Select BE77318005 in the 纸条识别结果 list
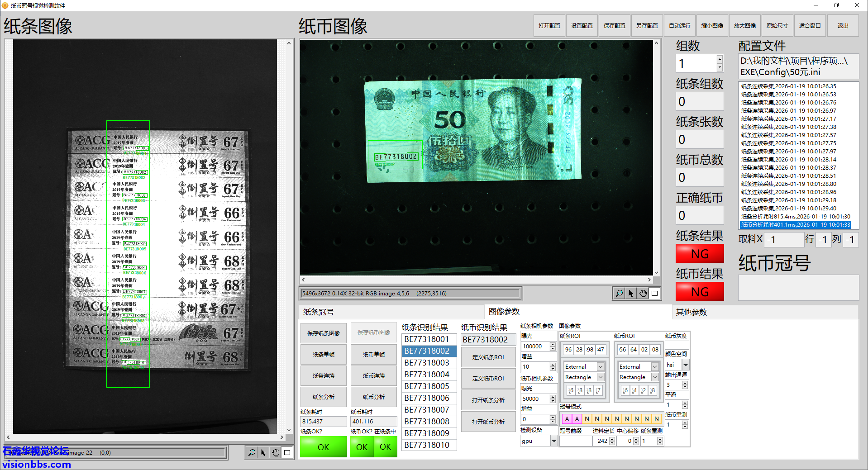 coord(427,386)
